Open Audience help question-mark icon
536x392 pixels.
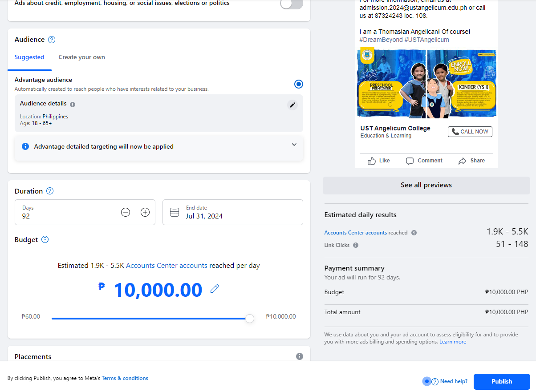pyautogui.click(x=52, y=40)
